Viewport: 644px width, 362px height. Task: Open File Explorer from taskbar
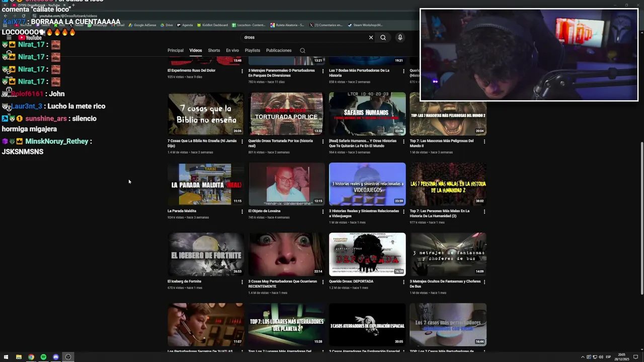[x=19, y=357]
